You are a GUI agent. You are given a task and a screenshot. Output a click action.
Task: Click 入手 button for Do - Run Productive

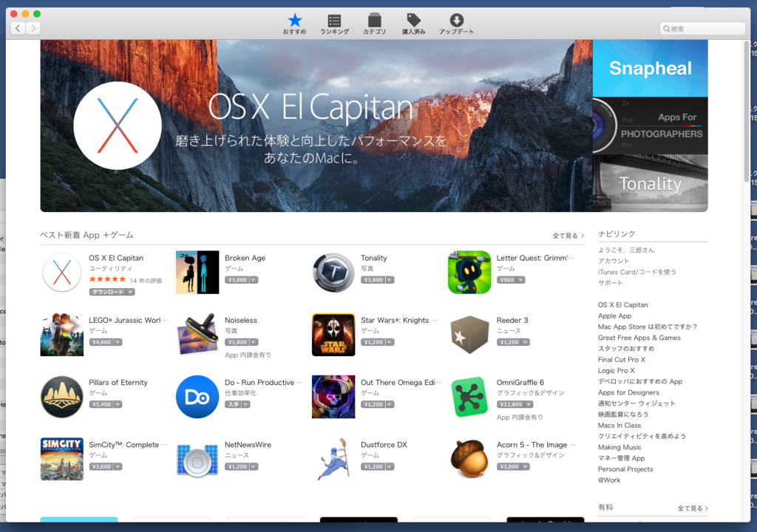click(x=233, y=405)
